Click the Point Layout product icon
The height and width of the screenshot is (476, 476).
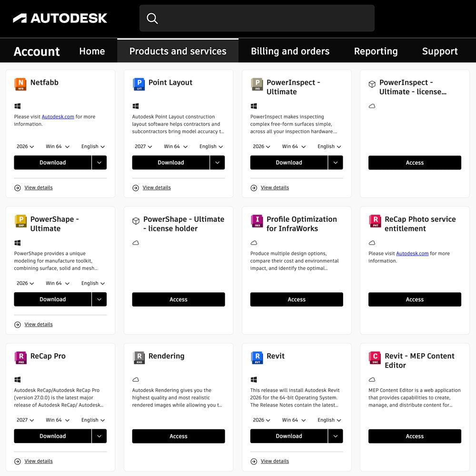coord(139,84)
